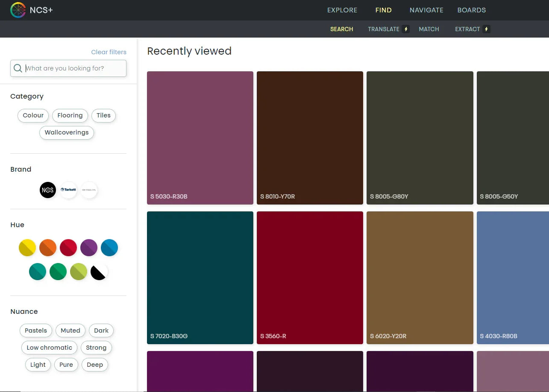Click the NCS+ logo in the header
This screenshot has width=549, height=392.
click(x=31, y=10)
